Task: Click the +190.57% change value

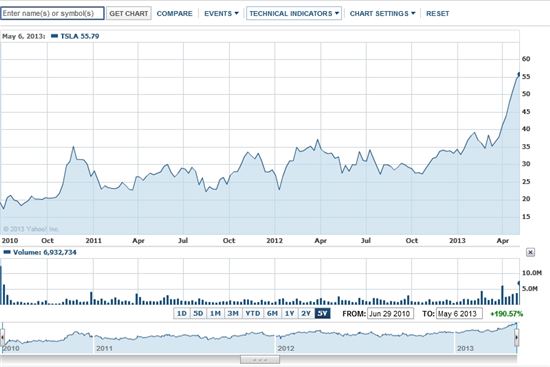Action: click(506, 314)
